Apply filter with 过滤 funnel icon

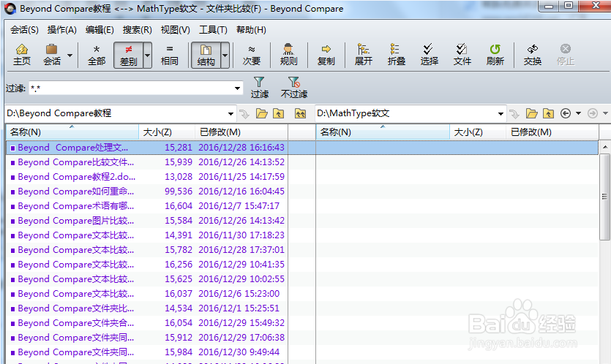[259, 88]
